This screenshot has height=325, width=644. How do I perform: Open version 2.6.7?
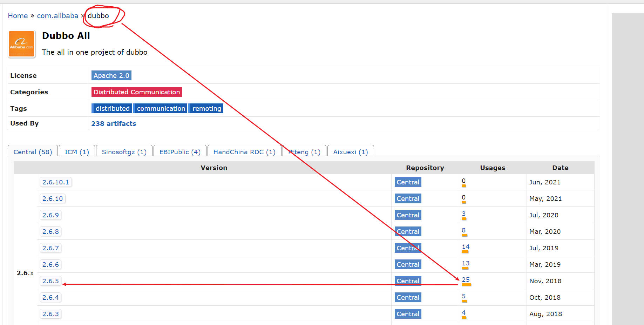(50, 248)
